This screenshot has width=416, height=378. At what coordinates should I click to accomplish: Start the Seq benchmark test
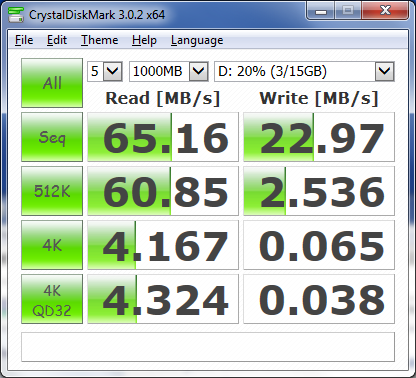(52, 137)
